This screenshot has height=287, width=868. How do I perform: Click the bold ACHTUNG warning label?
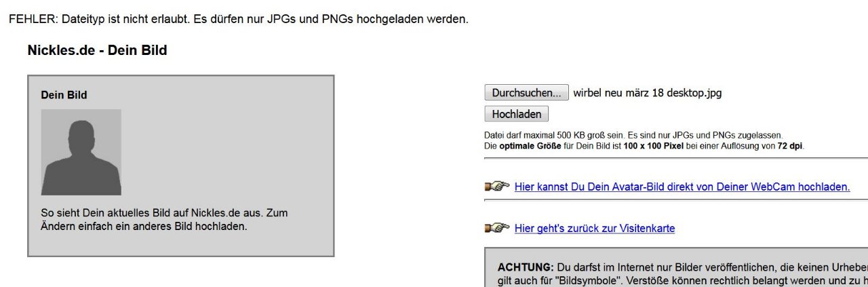point(526,267)
